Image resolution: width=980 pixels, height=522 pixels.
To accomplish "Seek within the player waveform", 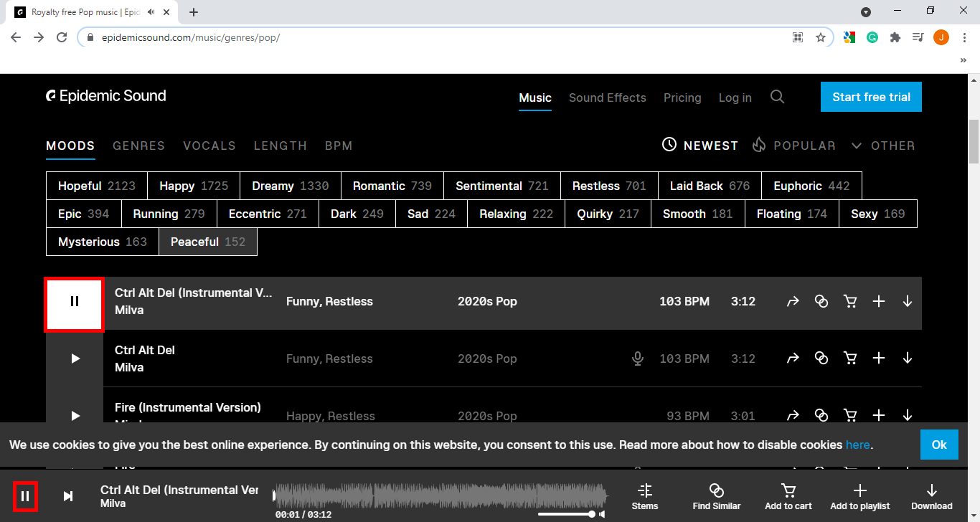I will pos(440,495).
